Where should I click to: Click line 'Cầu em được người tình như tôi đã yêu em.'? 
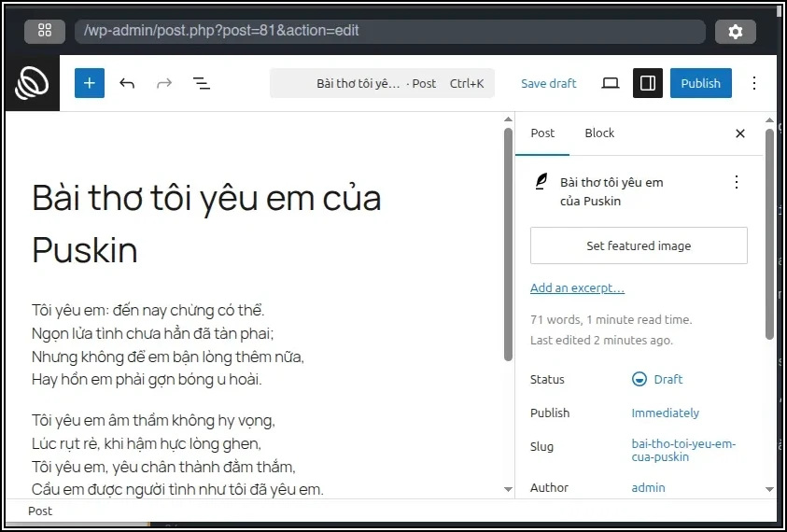(x=177, y=489)
